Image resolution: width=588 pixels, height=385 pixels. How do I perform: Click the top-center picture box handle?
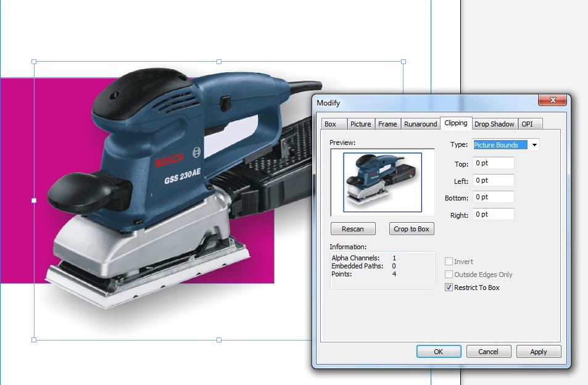[x=219, y=62]
